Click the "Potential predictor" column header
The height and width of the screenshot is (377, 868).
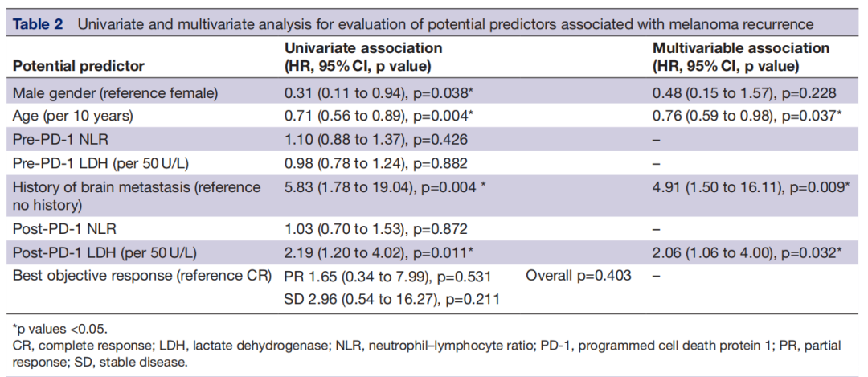point(79,65)
